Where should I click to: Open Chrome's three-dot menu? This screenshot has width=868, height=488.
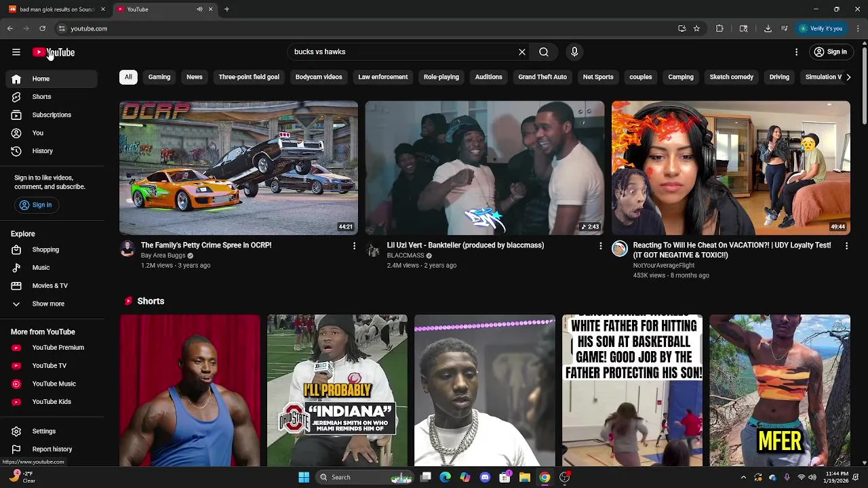click(x=858, y=28)
